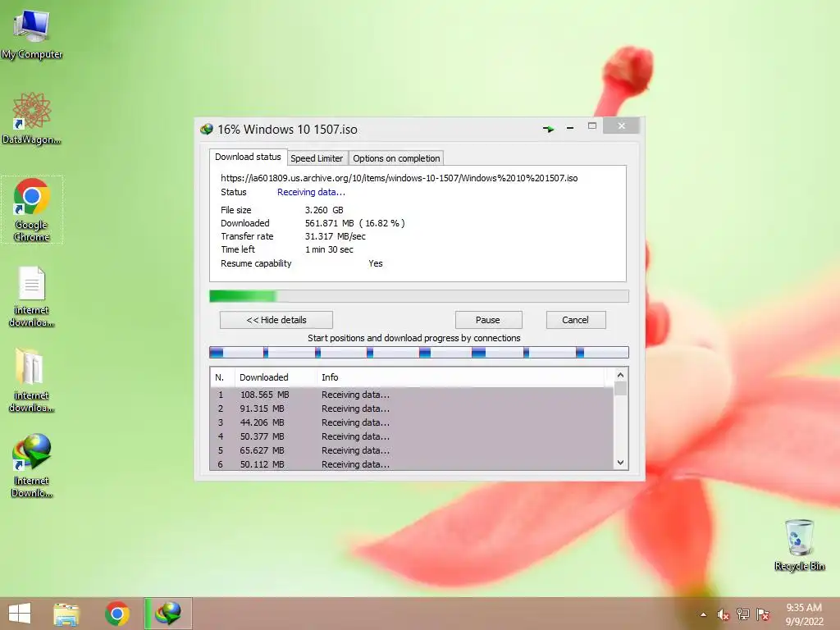The width and height of the screenshot is (840, 630).
Task: Select connection row with 91.315 MB
Action: (x=412, y=409)
